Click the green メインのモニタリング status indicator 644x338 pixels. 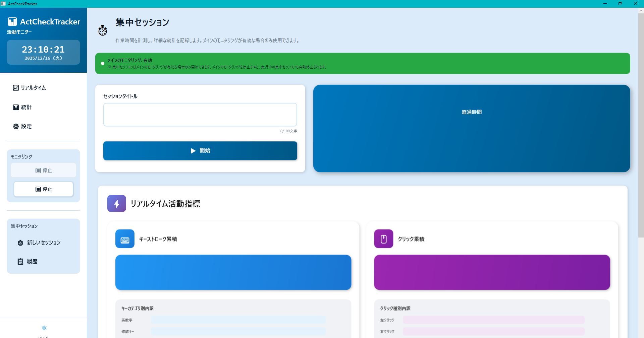point(103,63)
